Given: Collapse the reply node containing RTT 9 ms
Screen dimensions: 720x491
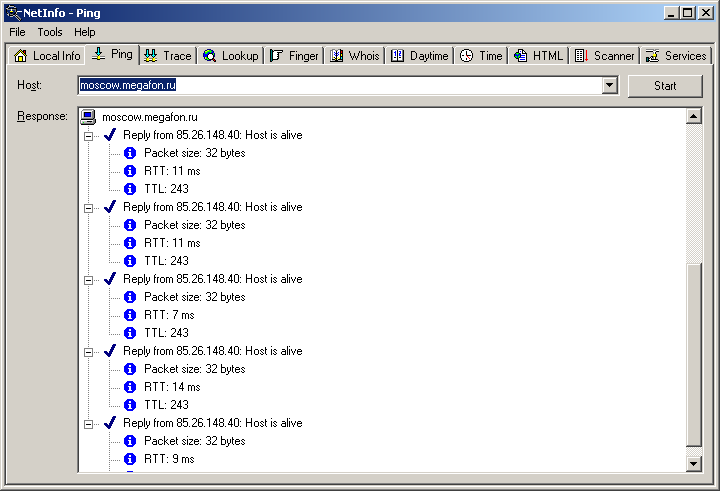Looking at the screenshot, I should [x=89, y=424].
